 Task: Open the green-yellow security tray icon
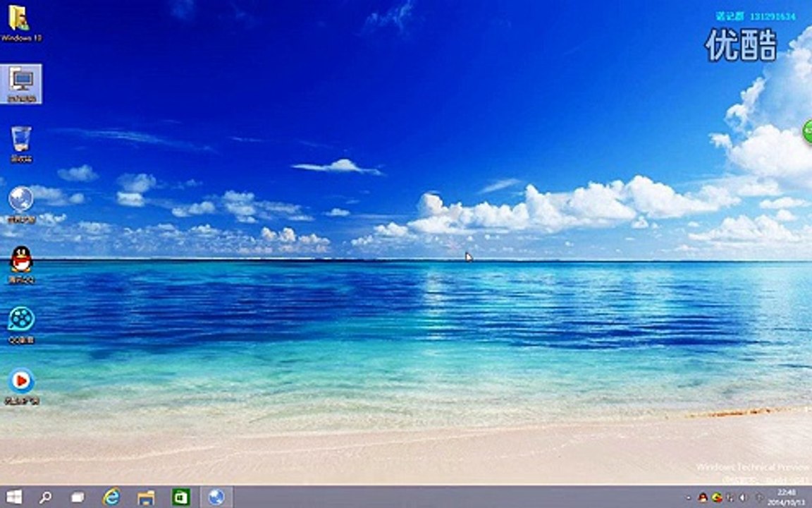point(717,497)
